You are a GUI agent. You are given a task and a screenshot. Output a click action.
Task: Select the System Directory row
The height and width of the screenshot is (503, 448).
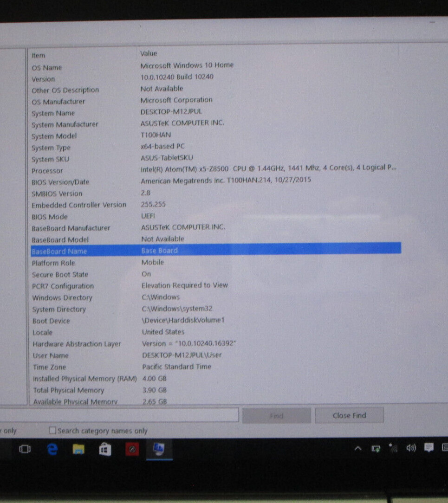tap(215, 309)
